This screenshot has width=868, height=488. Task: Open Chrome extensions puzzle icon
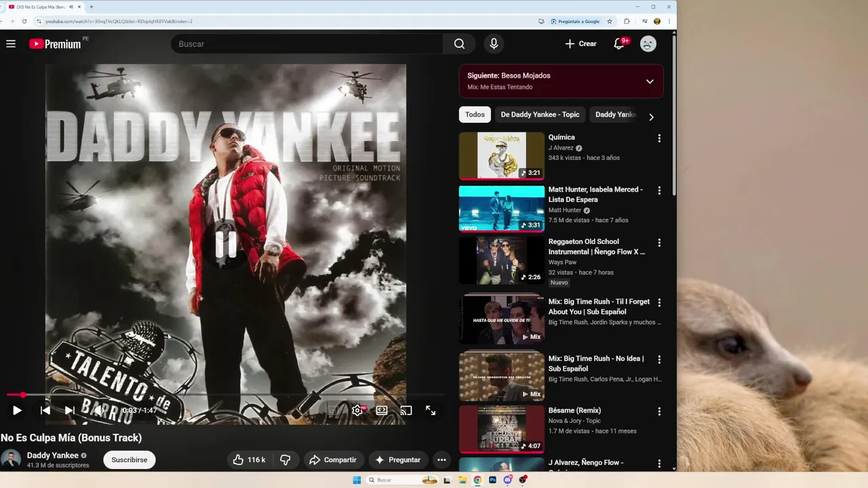tap(627, 21)
